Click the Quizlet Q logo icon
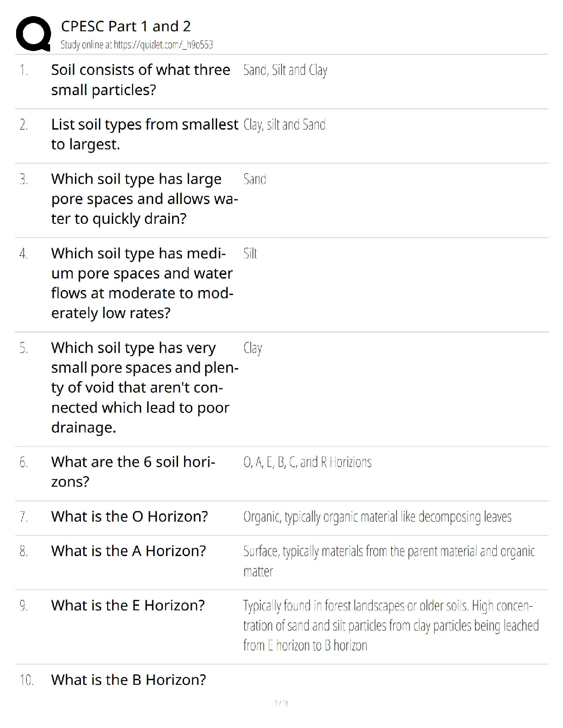The height and width of the screenshot is (728, 563). (x=33, y=34)
